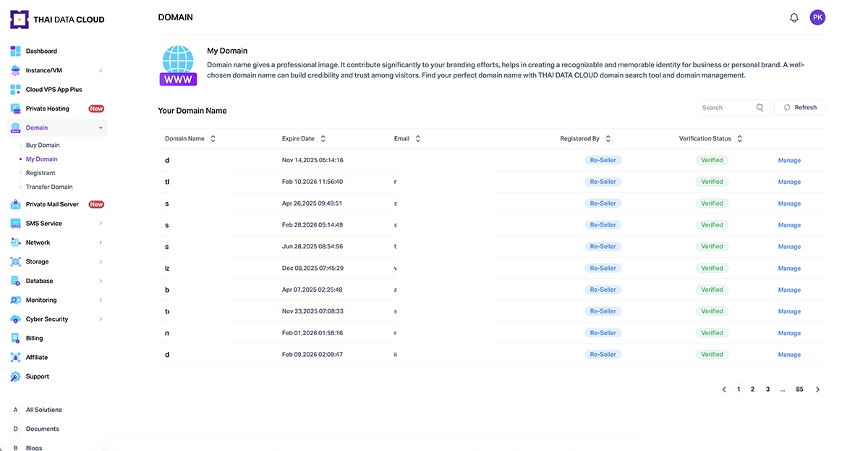This screenshot has width=868, height=451.
Task: Sort by Verification Status column
Action: 739,139
